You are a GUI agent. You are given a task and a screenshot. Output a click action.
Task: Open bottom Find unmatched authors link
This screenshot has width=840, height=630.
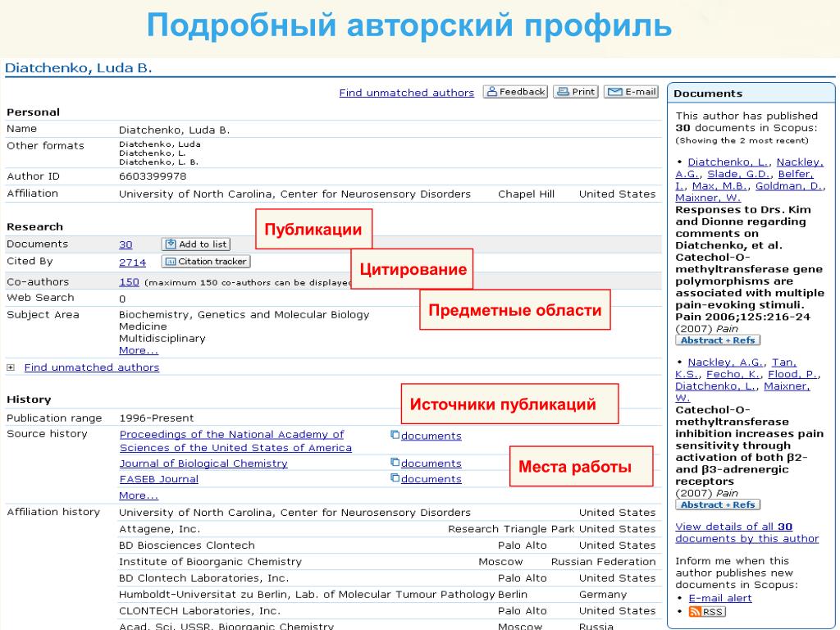point(92,367)
